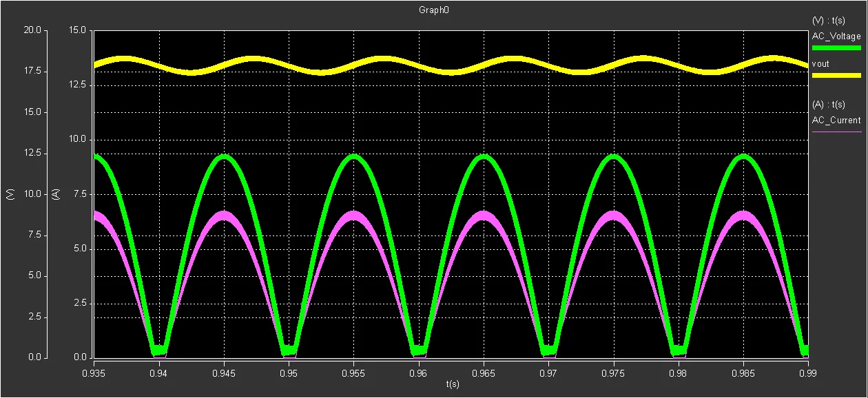This screenshot has height=398, width=868.
Task: Select the vout legend label
Action: 820,64
